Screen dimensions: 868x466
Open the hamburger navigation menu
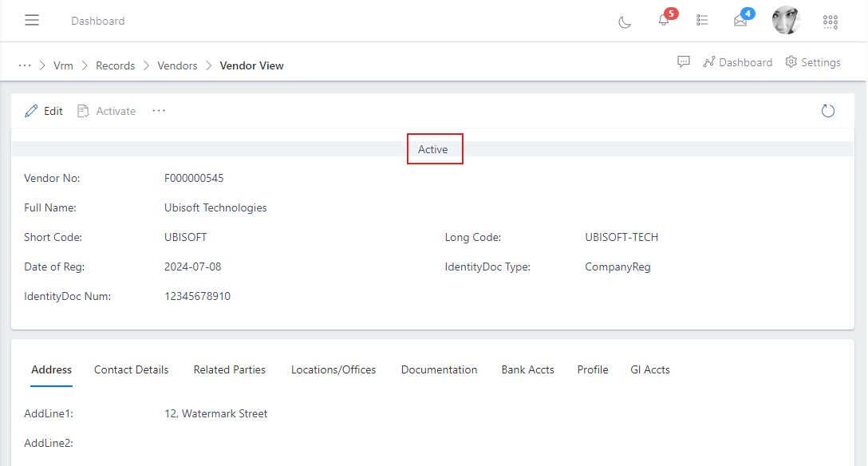(32, 20)
